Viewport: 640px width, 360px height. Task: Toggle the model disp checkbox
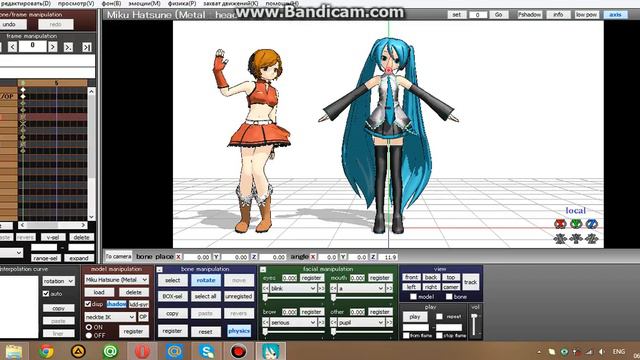(x=88, y=304)
